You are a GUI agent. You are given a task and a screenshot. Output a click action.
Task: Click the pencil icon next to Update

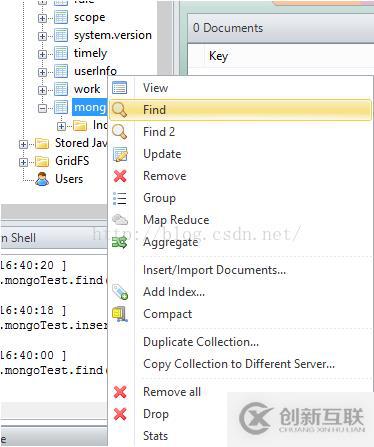tap(120, 154)
